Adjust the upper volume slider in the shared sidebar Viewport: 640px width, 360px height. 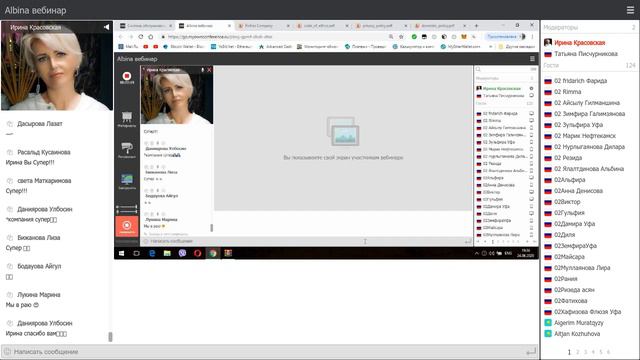coord(127,207)
